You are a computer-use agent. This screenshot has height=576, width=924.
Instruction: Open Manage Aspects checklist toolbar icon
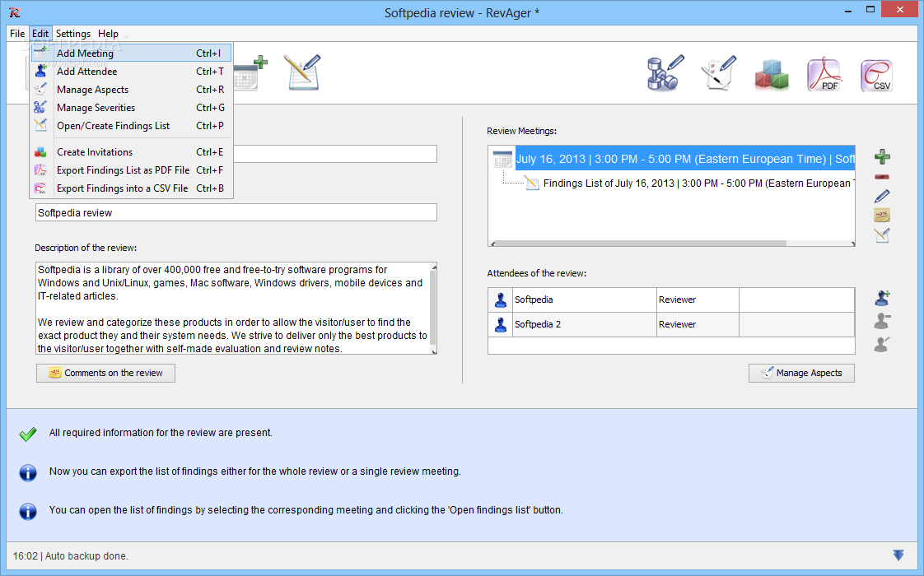coord(718,73)
